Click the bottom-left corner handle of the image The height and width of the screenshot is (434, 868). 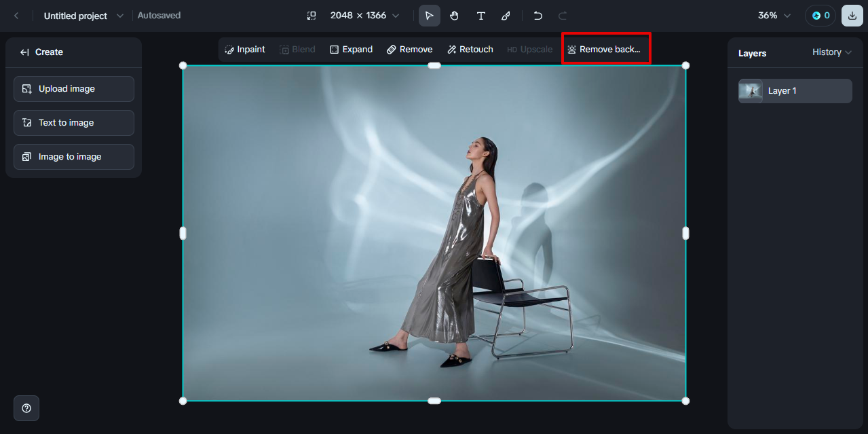(183, 401)
